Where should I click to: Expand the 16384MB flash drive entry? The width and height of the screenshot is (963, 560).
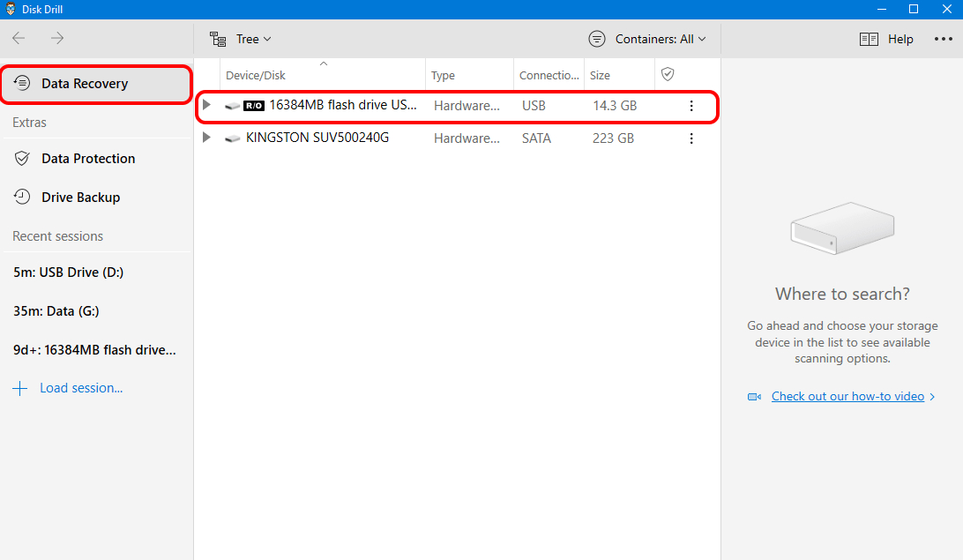click(x=207, y=106)
